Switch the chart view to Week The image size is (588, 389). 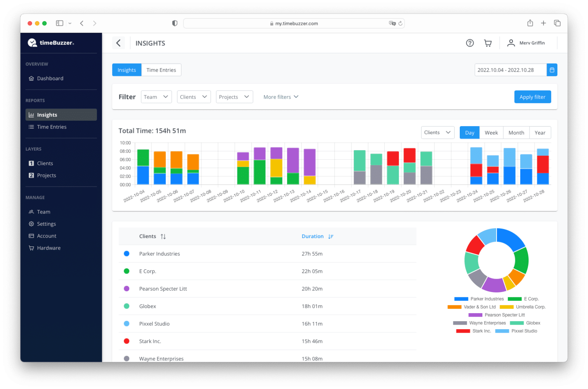492,132
